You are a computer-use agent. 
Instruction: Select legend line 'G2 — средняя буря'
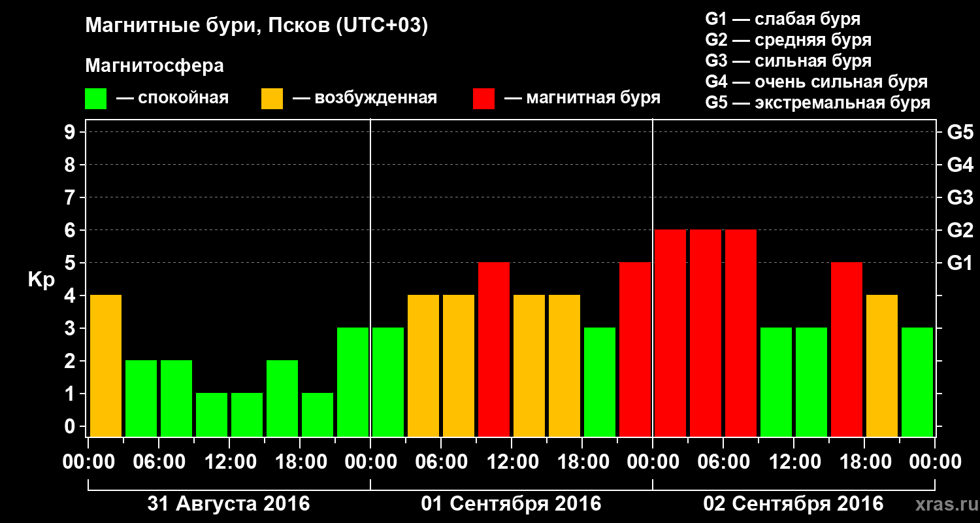[x=788, y=40]
